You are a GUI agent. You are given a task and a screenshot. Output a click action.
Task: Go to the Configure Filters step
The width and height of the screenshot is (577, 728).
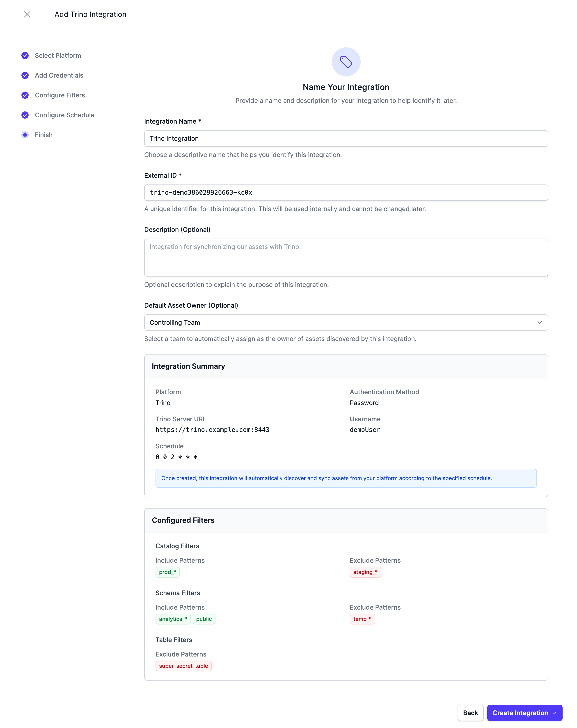click(60, 95)
